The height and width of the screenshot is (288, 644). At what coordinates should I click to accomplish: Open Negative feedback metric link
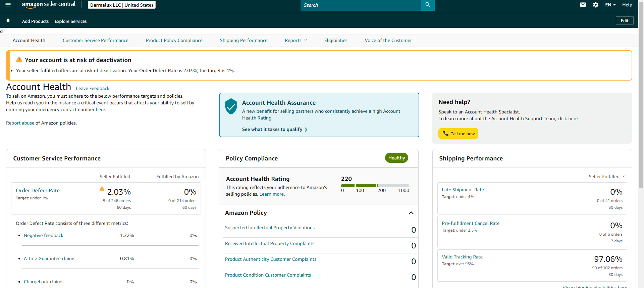point(44,235)
